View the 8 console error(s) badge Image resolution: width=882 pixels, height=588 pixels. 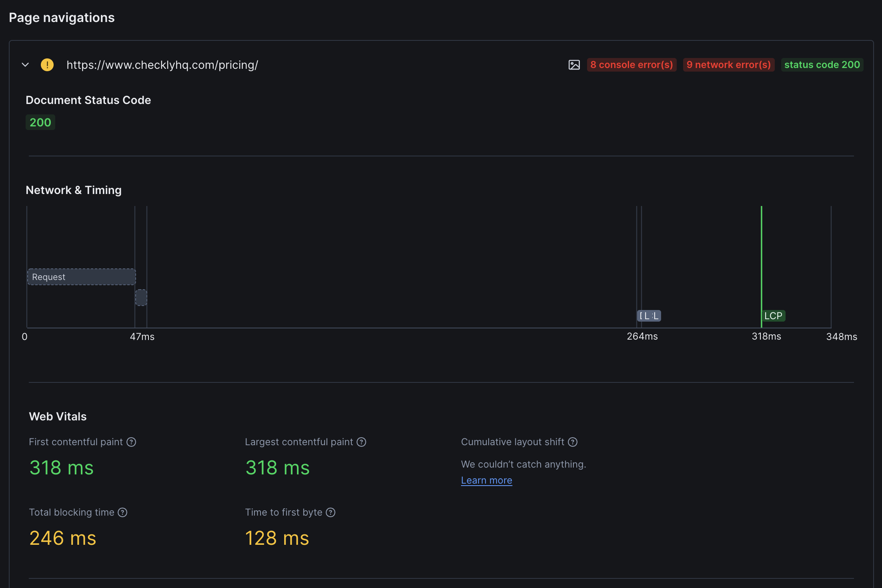coord(631,64)
